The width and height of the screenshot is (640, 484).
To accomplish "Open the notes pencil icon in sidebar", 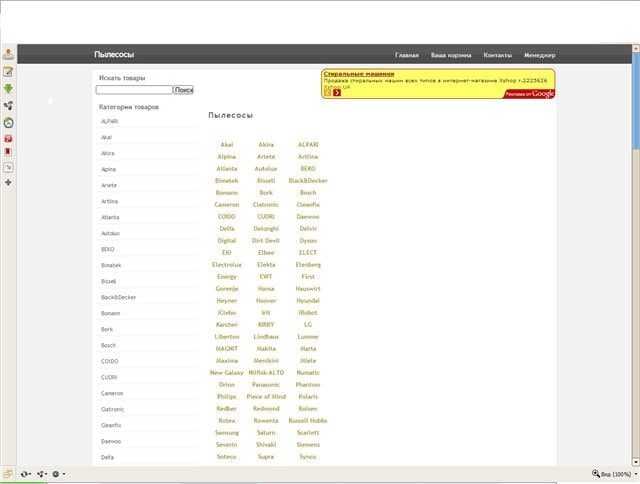I will (x=8, y=72).
